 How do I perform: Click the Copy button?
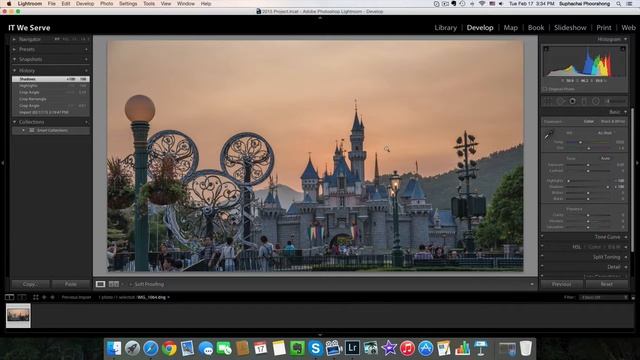[x=30, y=284]
